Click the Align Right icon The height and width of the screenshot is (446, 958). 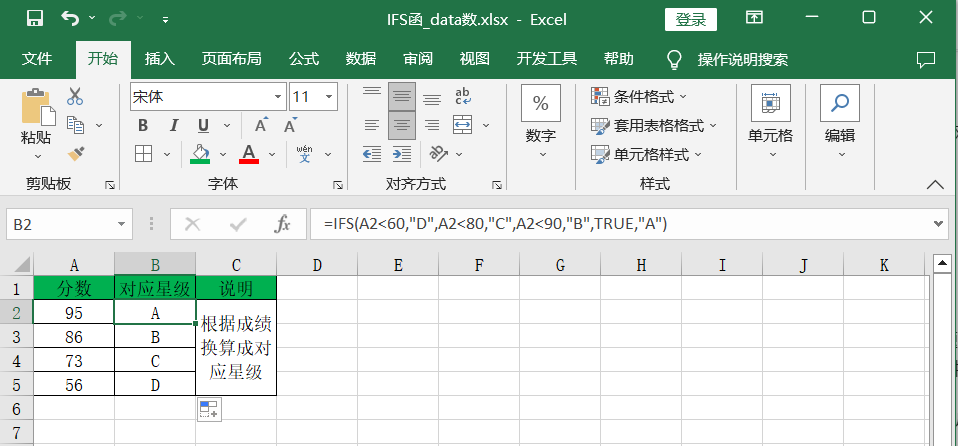coord(432,125)
